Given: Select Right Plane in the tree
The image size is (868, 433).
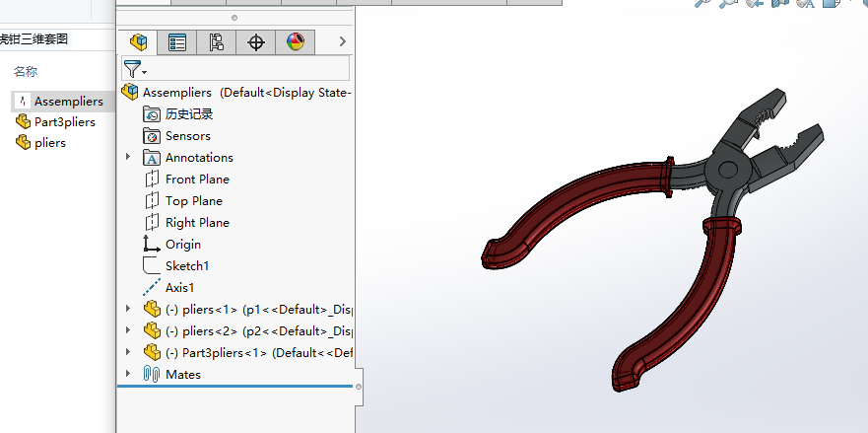Looking at the screenshot, I should click(197, 223).
